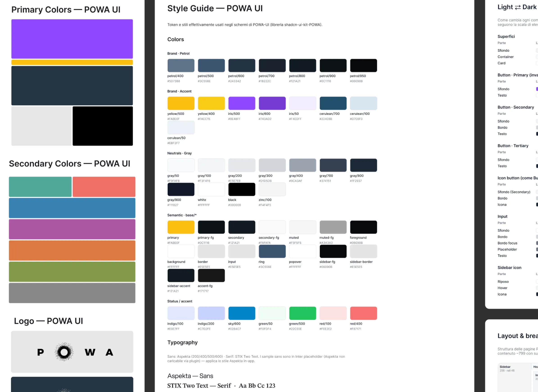
Task: Select the Sidebar 256 rail 48 layout box
Action: pos(514,378)
